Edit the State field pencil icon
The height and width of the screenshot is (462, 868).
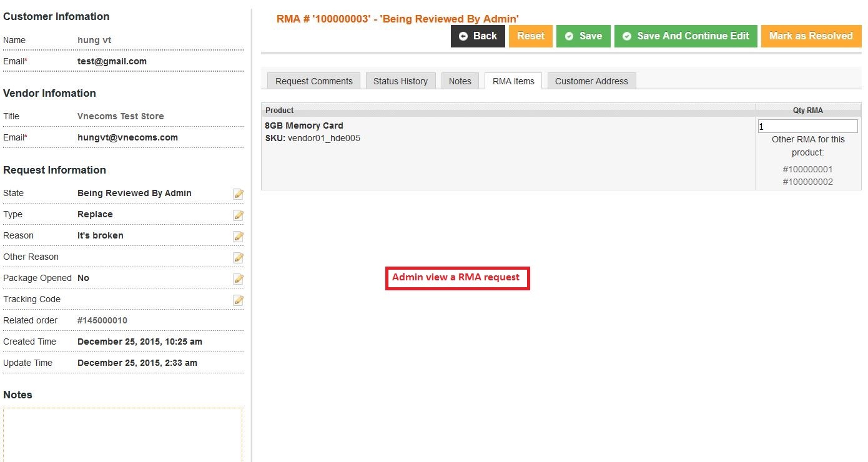click(x=238, y=194)
